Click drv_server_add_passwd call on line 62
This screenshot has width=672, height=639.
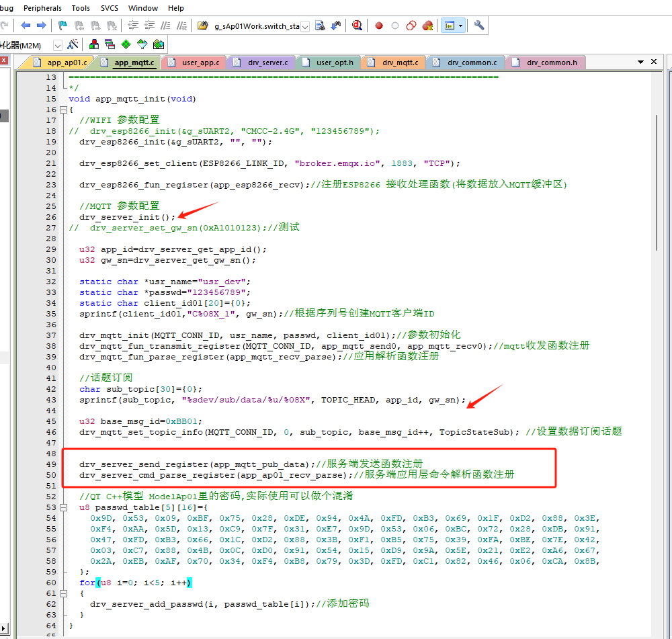(203, 604)
